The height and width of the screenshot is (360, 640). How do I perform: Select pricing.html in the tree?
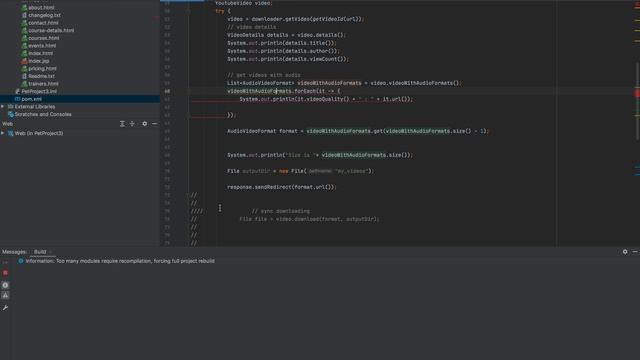tap(42, 69)
